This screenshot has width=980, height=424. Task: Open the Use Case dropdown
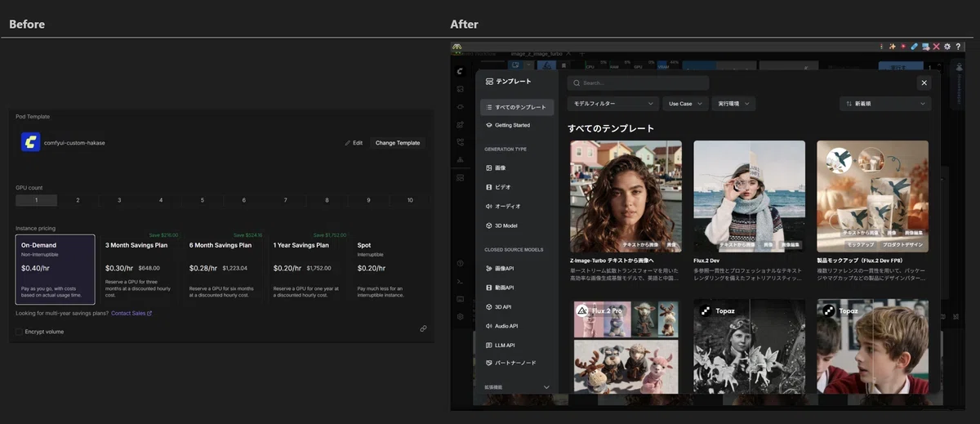click(x=685, y=104)
